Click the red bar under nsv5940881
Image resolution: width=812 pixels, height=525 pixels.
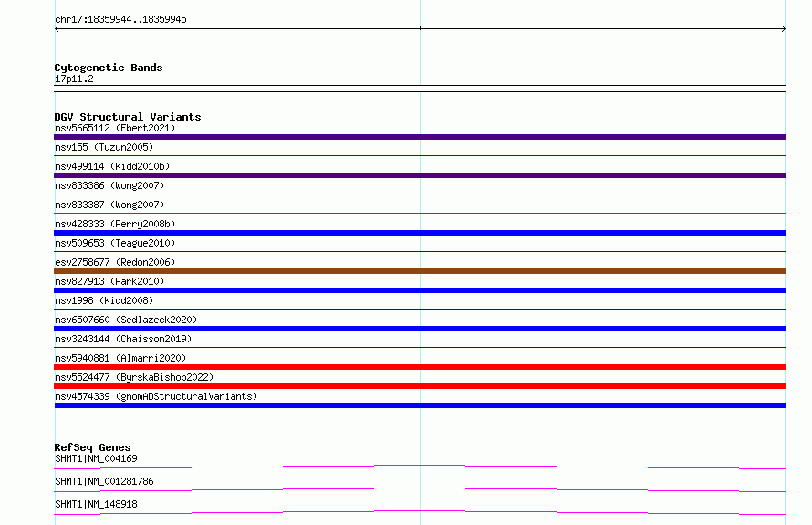420,367
